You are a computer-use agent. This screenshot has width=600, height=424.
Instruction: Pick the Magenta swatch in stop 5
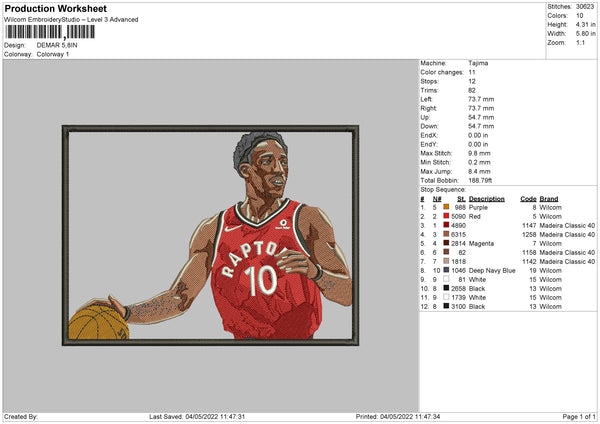445,243
